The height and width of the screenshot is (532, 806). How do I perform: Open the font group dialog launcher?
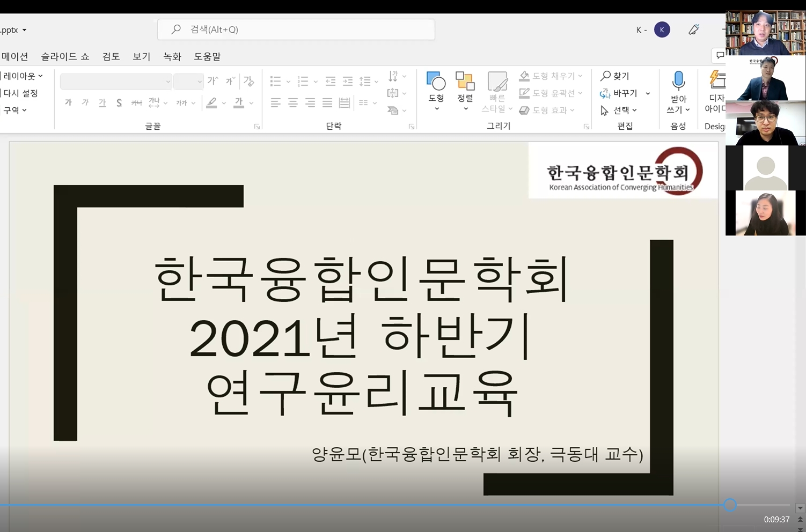click(257, 127)
